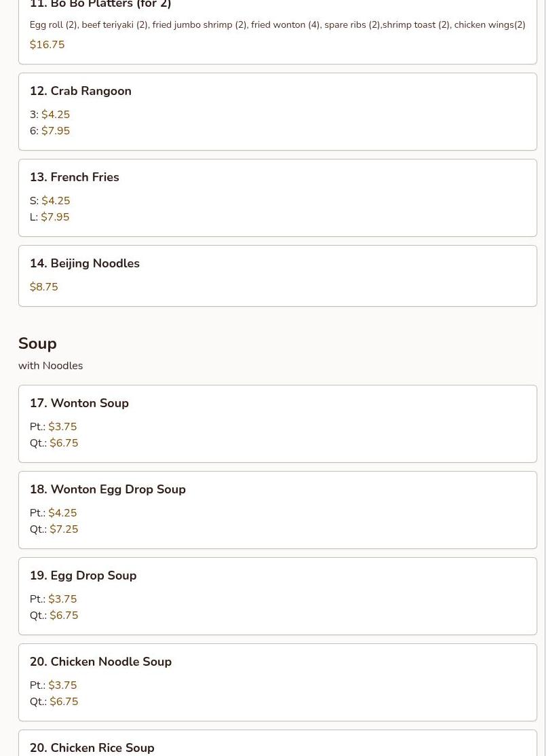Screen dimensions: 559x756
Task: Choose Chicken Noodle Soup quart $6.75
Action: pyautogui.click(x=64, y=702)
